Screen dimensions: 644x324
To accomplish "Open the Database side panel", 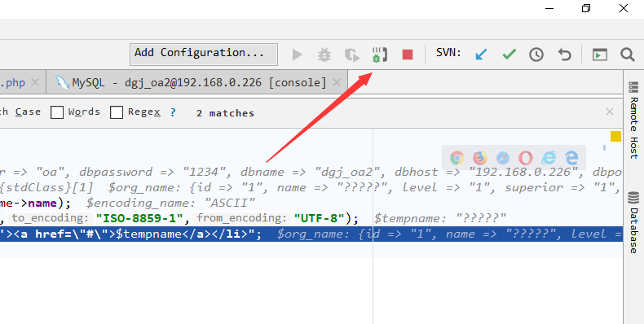I will coord(633,223).
